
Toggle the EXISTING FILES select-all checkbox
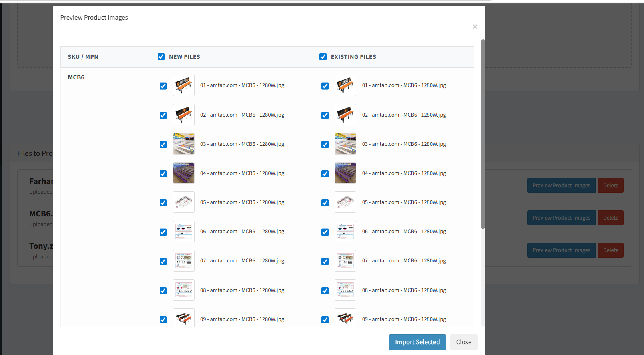[323, 57]
